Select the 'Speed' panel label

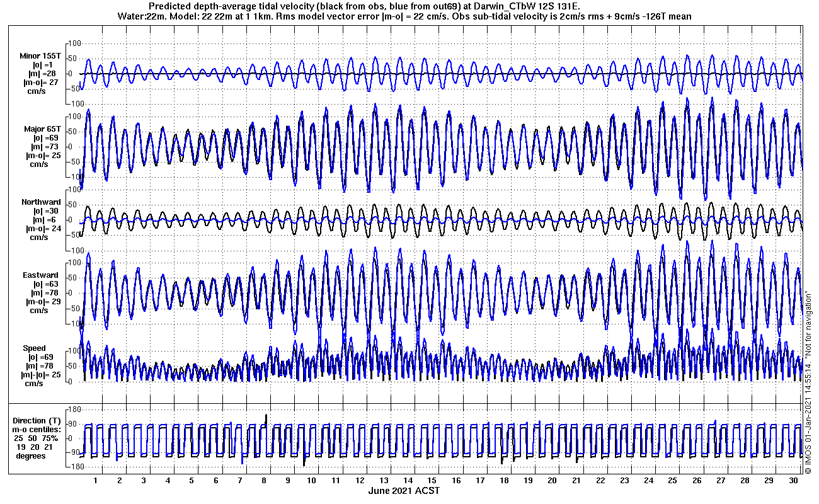(35, 348)
